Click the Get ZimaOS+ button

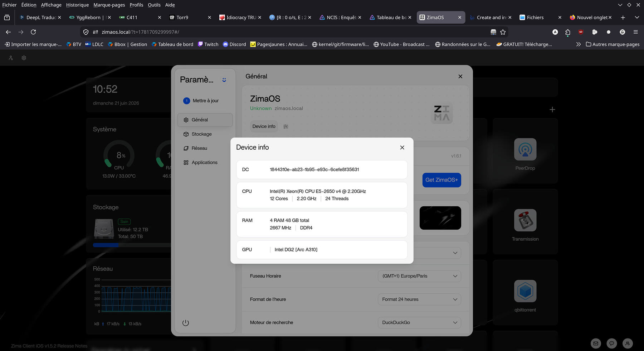[441, 180]
